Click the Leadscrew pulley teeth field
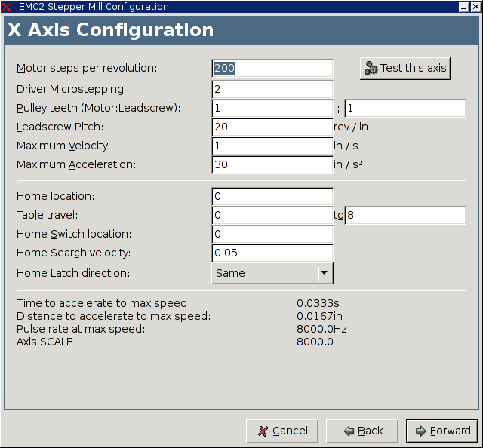Image resolution: width=483 pixels, height=448 pixels. tap(405, 108)
